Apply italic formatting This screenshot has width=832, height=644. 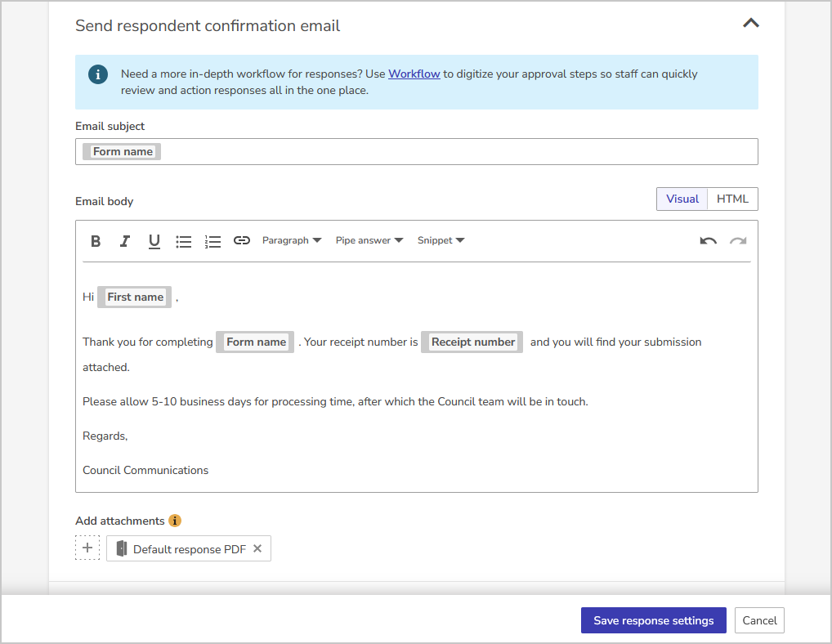coord(125,241)
